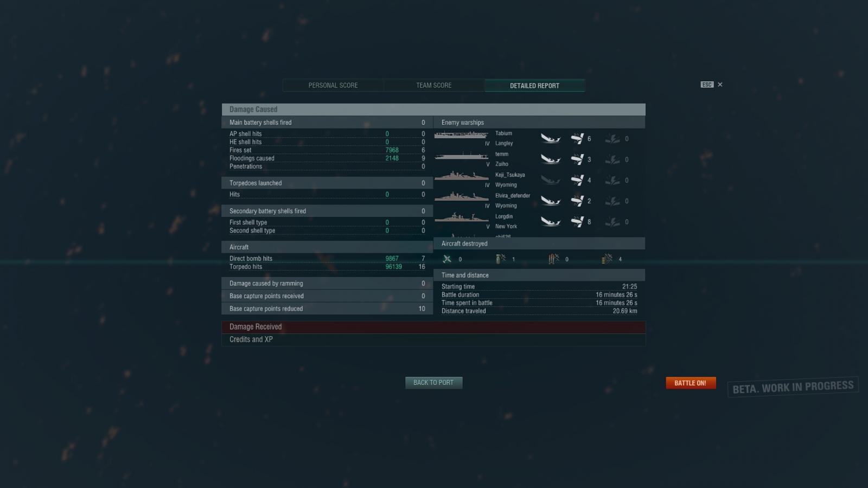Switch to the Personal Score tab
868x488 pixels.
point(333,86)
